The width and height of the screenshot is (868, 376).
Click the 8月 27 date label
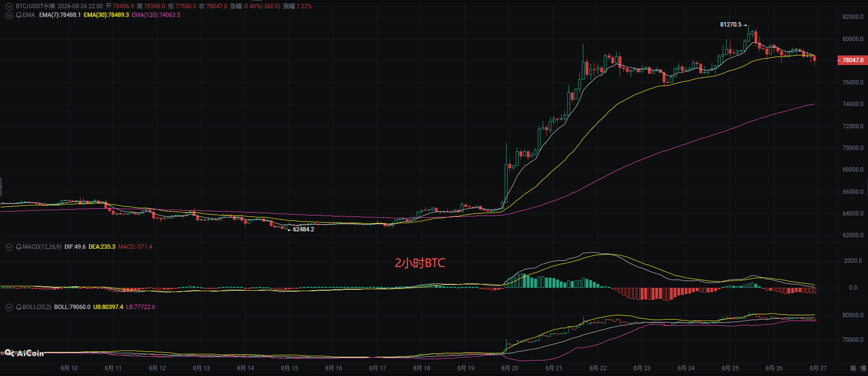pos(818,368)
